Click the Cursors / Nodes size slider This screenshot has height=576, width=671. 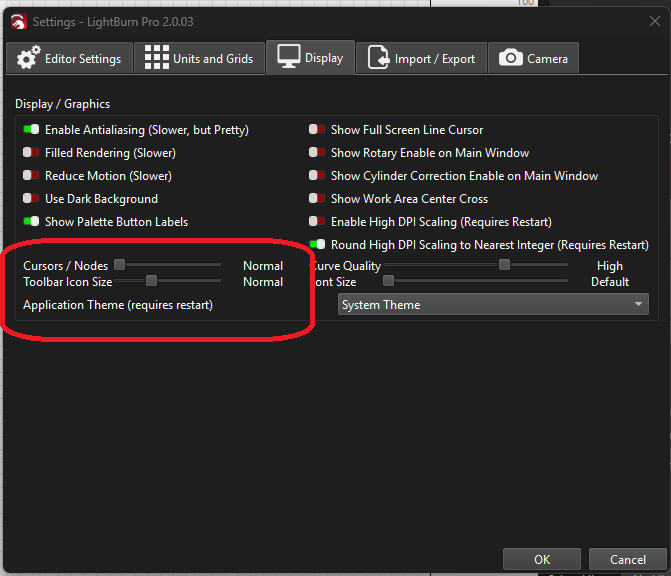(119, 265)
